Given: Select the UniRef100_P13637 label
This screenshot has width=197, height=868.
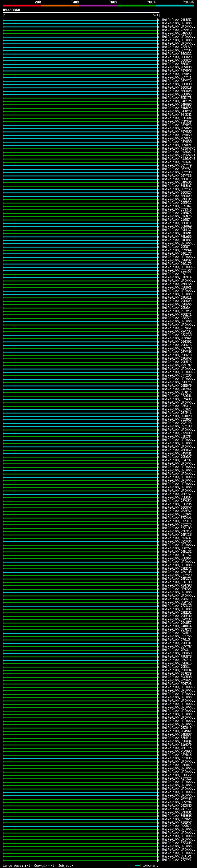Looking at the screenshot, I should pyautogui.click(x=177, y=538).
